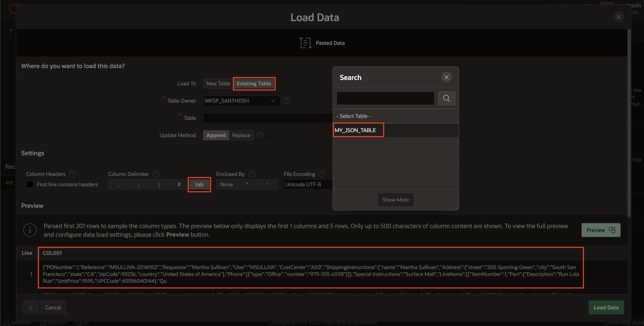The width and height of the screenshot is (644, 326).
Task: Click Enclosed By help icon
Action: point(251,174)
